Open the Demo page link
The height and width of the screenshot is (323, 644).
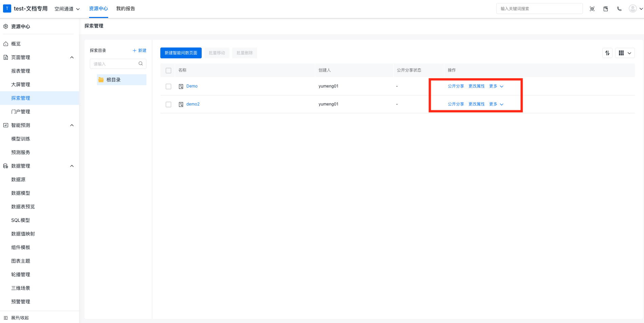(x=192, y=86)
